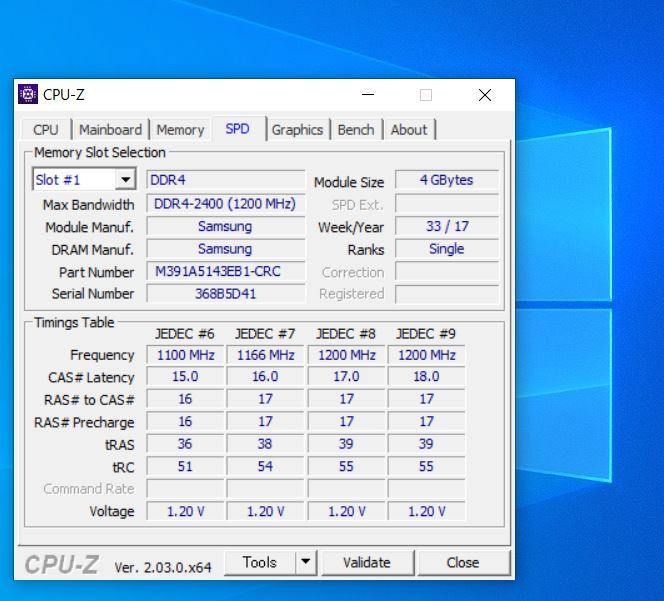664x601 pixels.
Task: Click the JEDEC #6 column header
Action: pos(185,334)
